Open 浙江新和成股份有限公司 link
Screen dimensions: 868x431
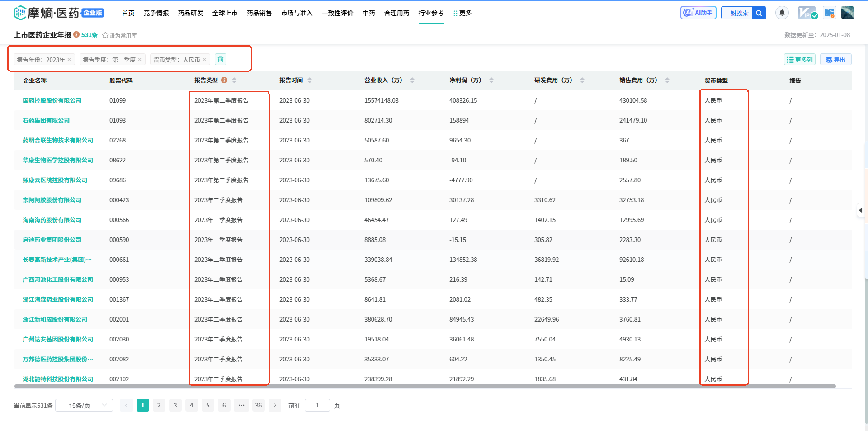click(55, 319)
